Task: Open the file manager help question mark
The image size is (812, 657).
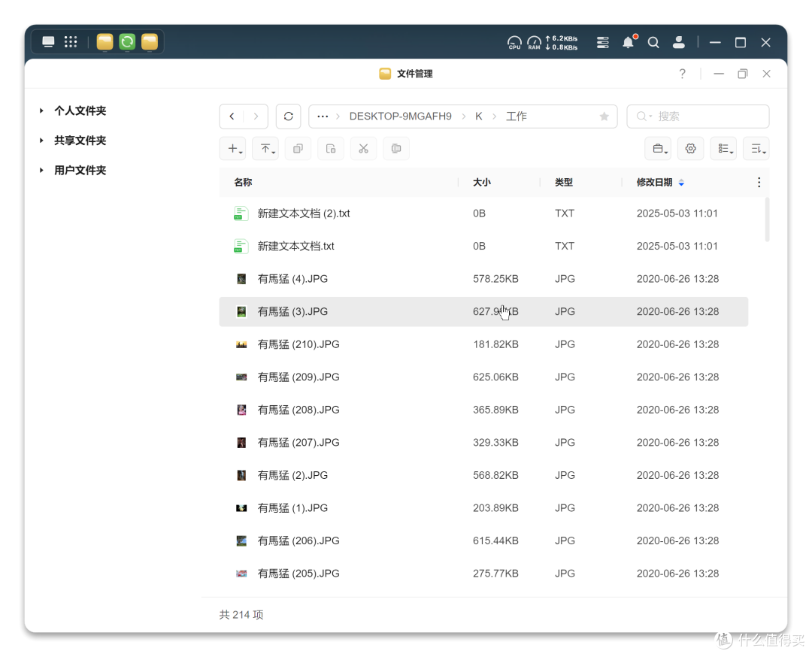Action: 683,74
